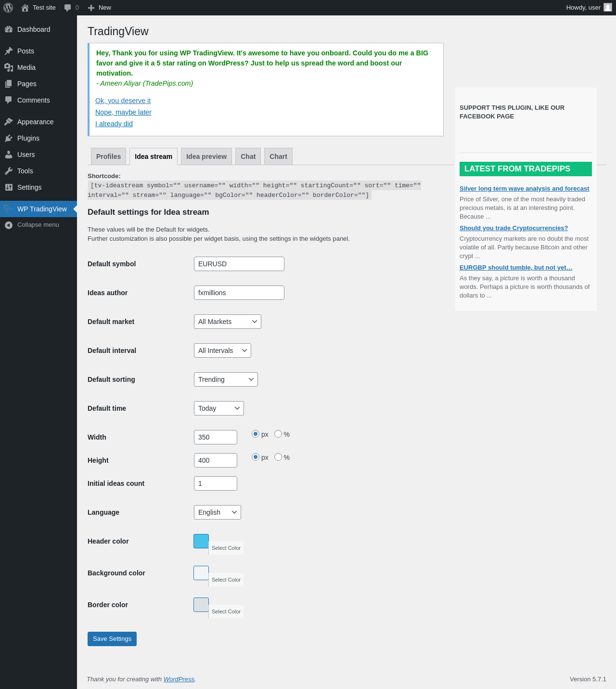Screen dimensions: 616x689
Task: Click the Save Settings button
Action: pyautogui.click(x=112, y=639)
